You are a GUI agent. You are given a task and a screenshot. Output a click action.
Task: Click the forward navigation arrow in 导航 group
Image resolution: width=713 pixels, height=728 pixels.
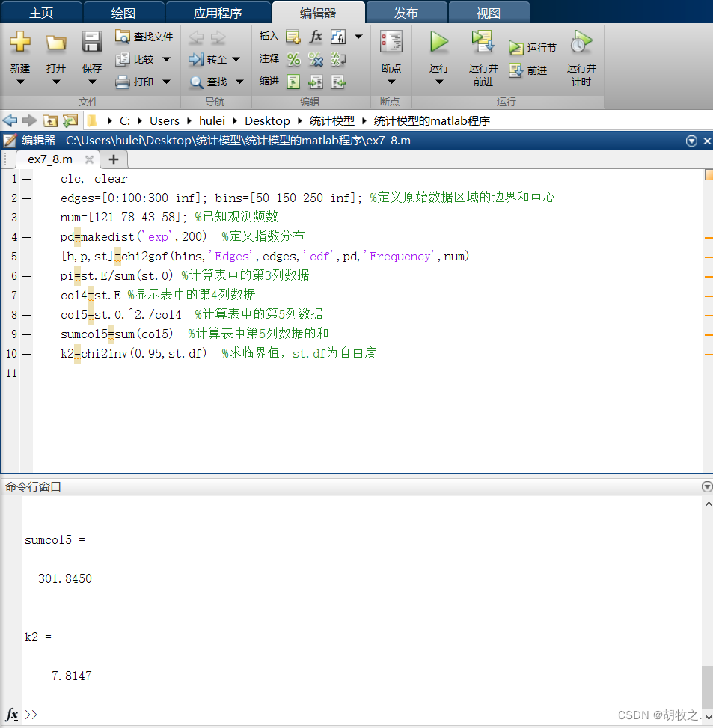point(218,37)
